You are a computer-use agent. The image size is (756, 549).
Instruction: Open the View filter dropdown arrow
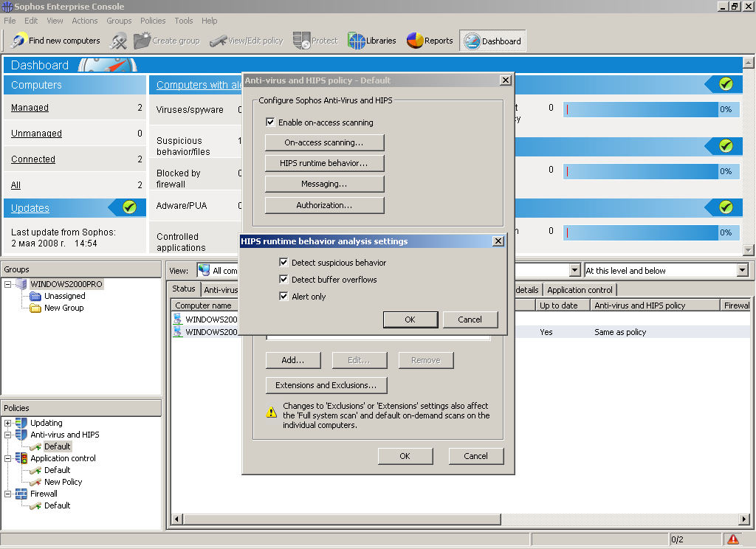574,270
